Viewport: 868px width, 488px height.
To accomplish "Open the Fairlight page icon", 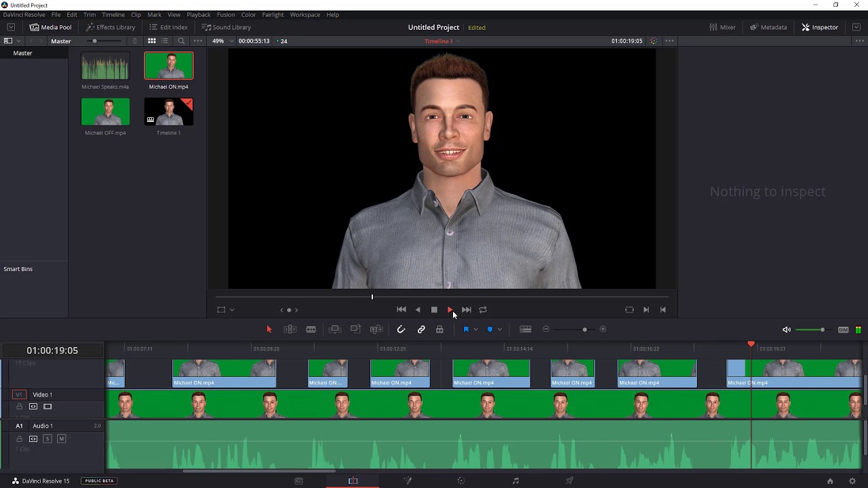I will (x=515, y=481).
